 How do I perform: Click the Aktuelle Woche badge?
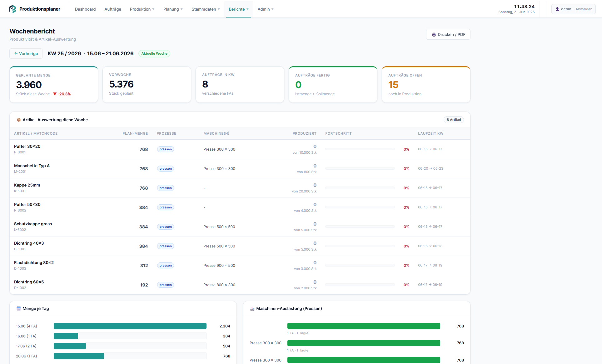click(x=154, y=53)
